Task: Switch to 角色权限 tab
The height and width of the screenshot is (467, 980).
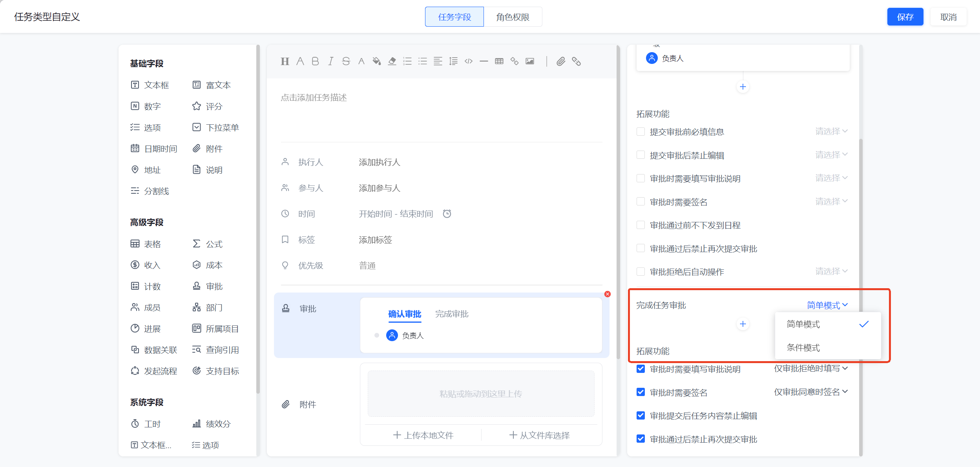Action: [513, 17]
